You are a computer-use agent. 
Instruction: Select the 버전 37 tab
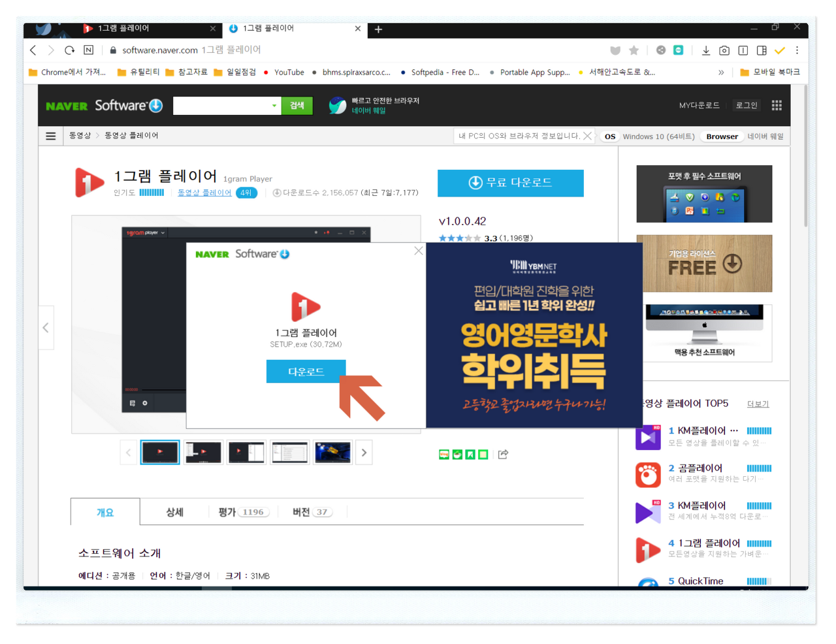(313, 513)
